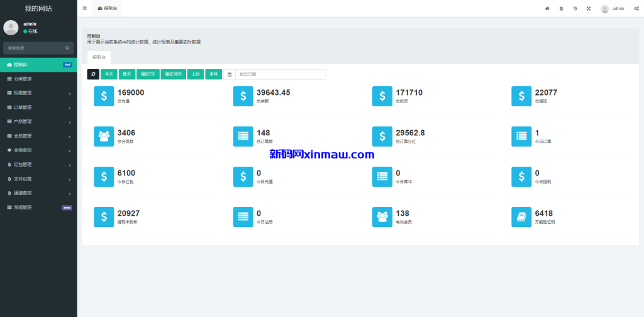Expand the 订单管理 sidebar menu

(38, 108)
